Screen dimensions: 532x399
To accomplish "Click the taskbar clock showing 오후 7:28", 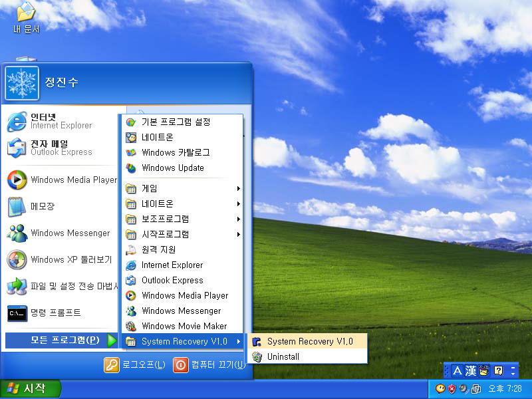I will 505,389.
